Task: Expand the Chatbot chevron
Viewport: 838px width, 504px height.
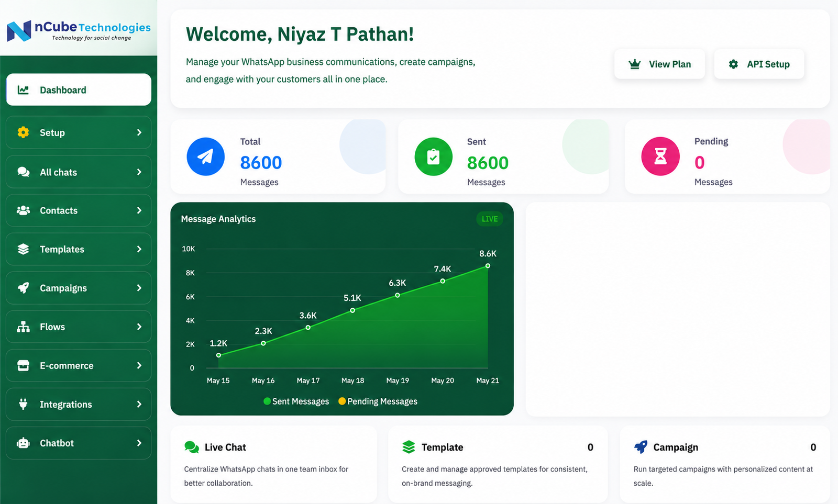Action: 139,443
